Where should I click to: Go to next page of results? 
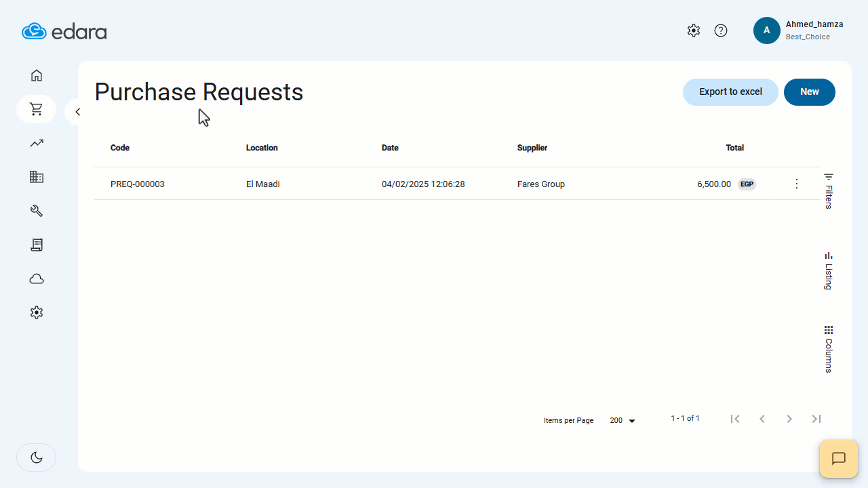tap(789, 419)
